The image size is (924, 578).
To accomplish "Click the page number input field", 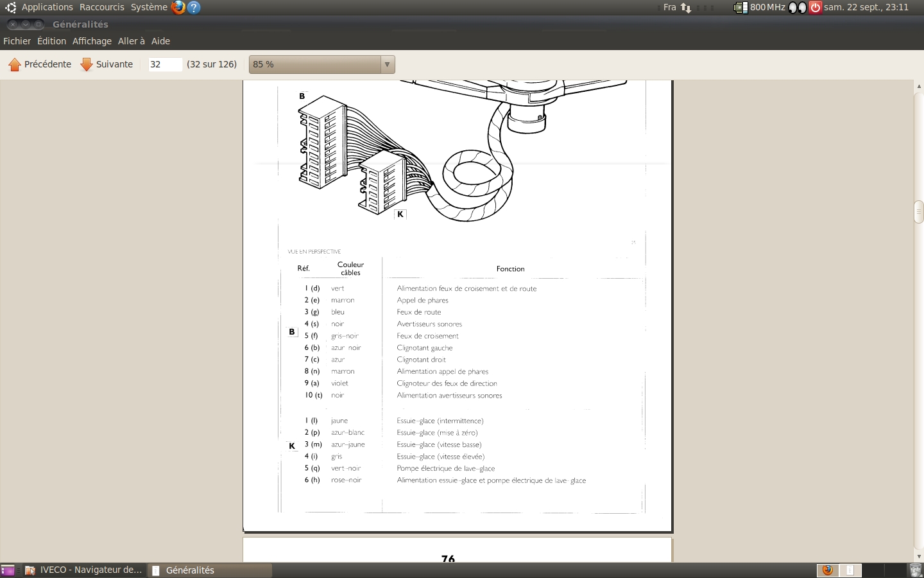I will coord(164,64).
